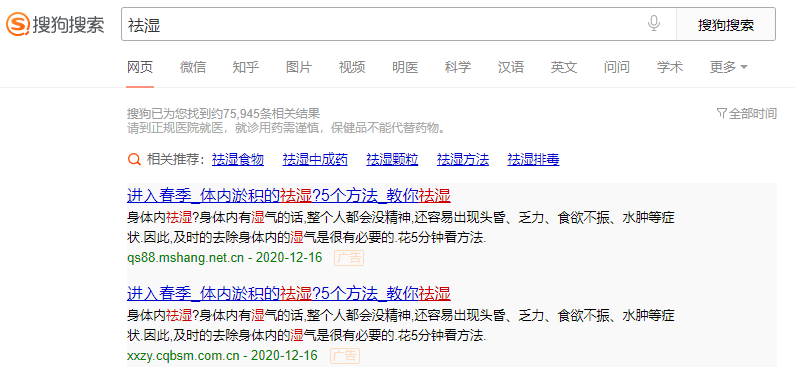Click the 广告 label on first result
The height and width of the screenshot is (367, 795).
(349, 258)
